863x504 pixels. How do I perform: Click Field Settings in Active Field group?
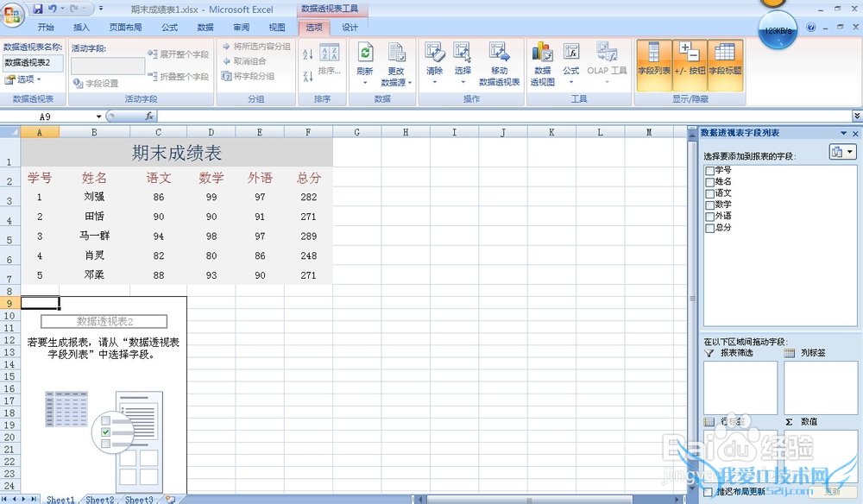pos(96,83)
